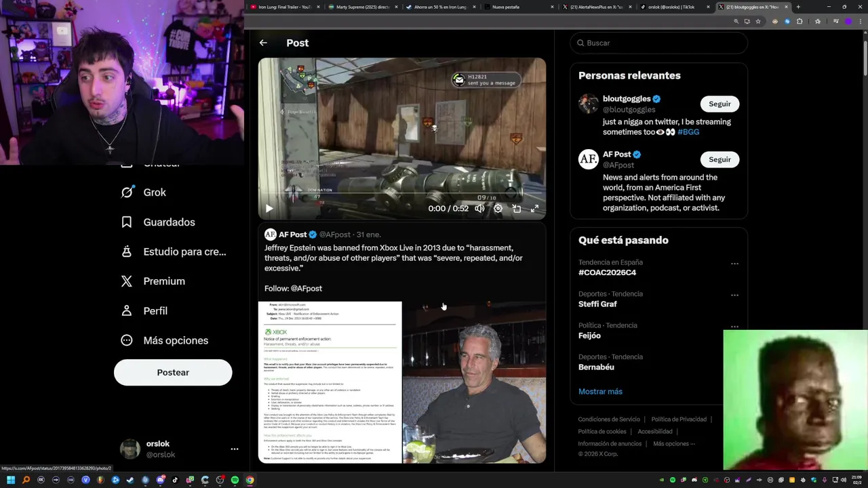Open more options for Feijóo trend
Screen dimensions: 868x488
(x=734, y=327)
